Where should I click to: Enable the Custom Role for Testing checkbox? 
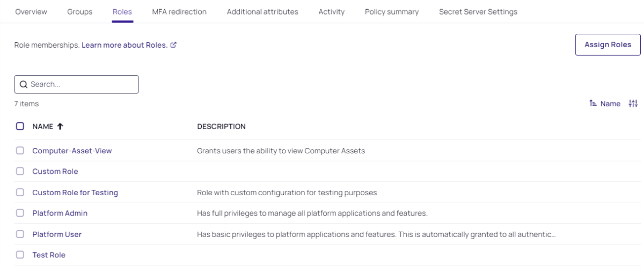tap(20, 192)
